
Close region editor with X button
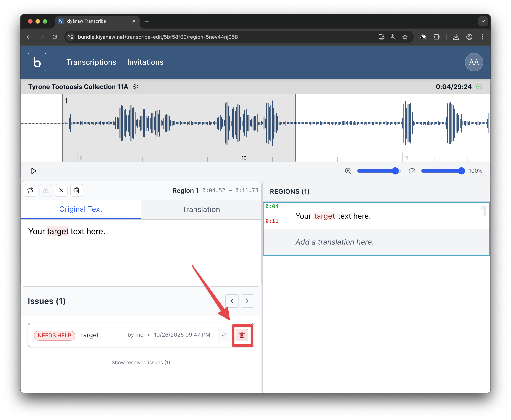[61, 190]
